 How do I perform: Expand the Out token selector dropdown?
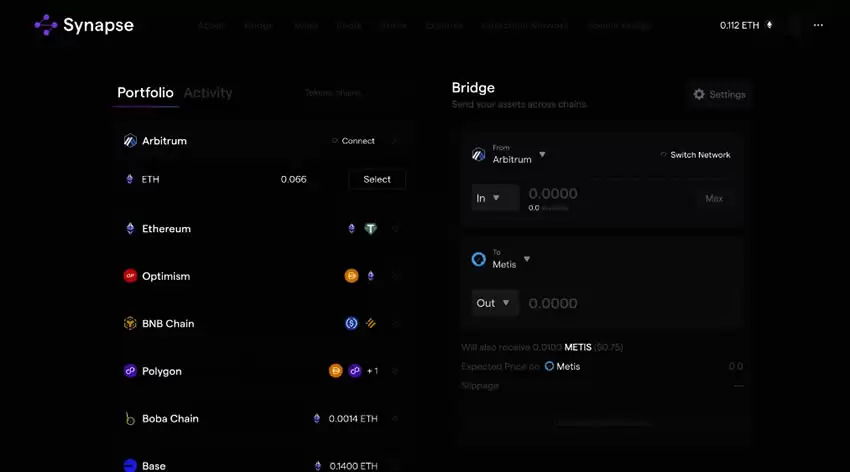coord(495,303)
